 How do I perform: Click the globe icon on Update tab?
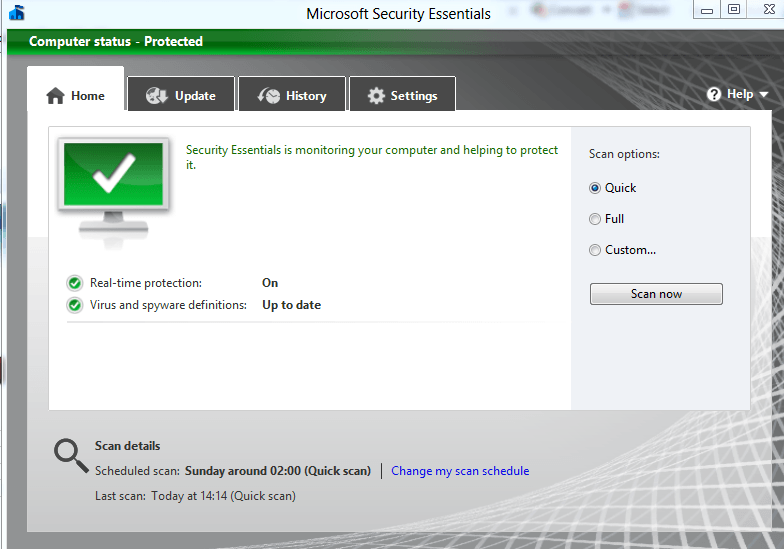157,96
